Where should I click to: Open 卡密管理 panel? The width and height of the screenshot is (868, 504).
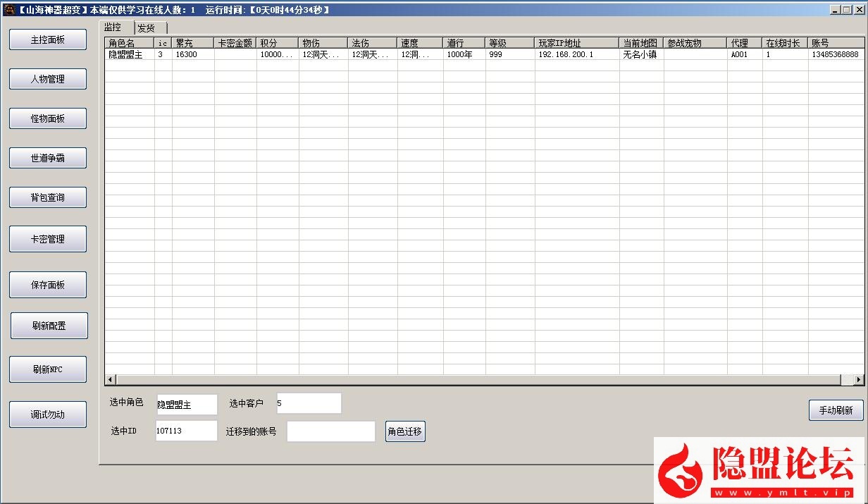(x=48, y=240)
